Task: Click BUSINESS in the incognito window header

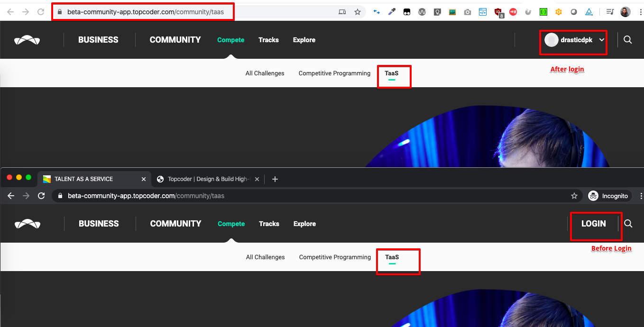Action: pos(99,224)
